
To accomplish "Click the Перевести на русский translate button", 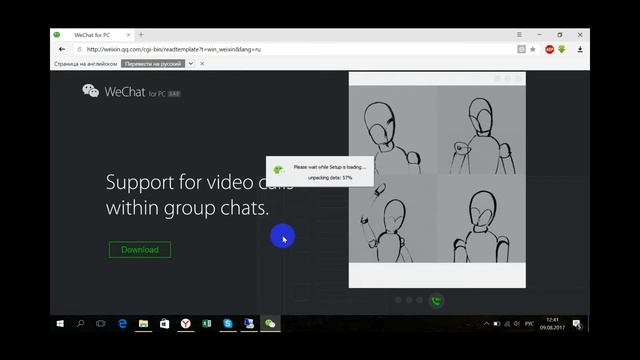I will click(x=153, y=64).
